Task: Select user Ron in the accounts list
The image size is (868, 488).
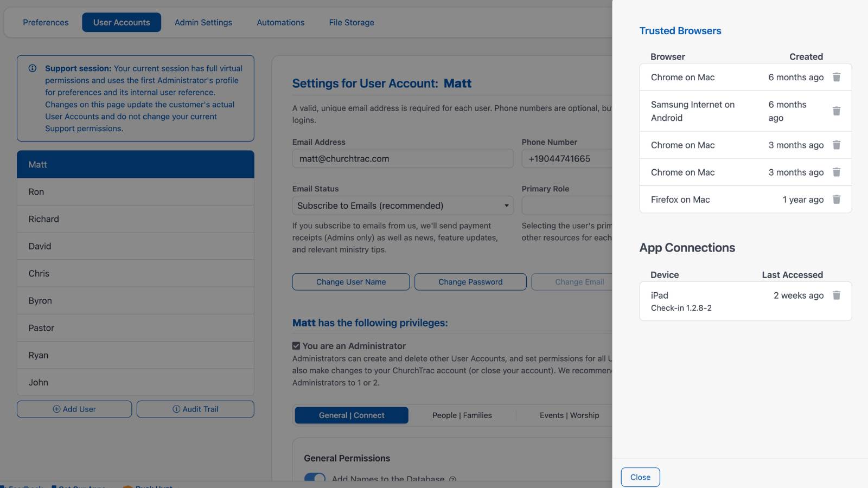Action: click(136, 192)
